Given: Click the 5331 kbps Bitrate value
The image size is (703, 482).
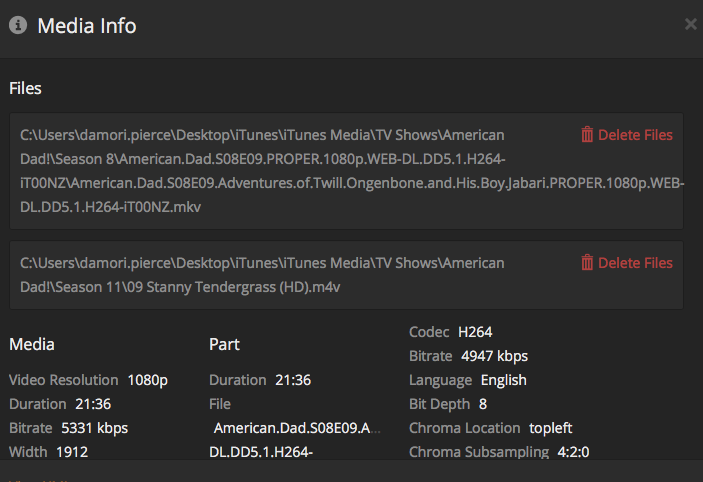Looking at the screenshot, I should coord(94,428).
